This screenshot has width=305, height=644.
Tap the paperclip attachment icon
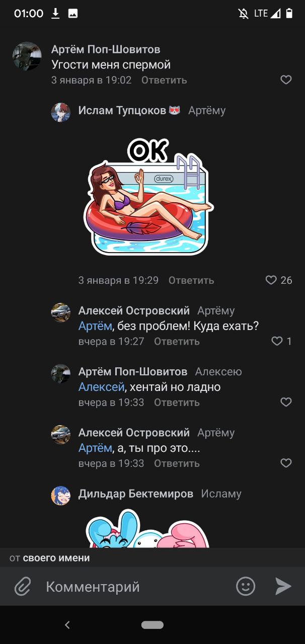tap(23, 587)
